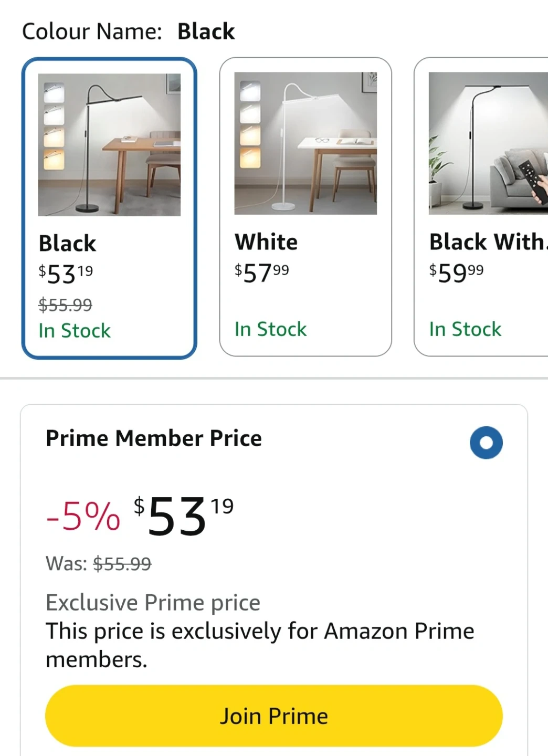Click 'In Stock' in the Black card
This screenshot has height=756, width=548.
tap(75, 331)
